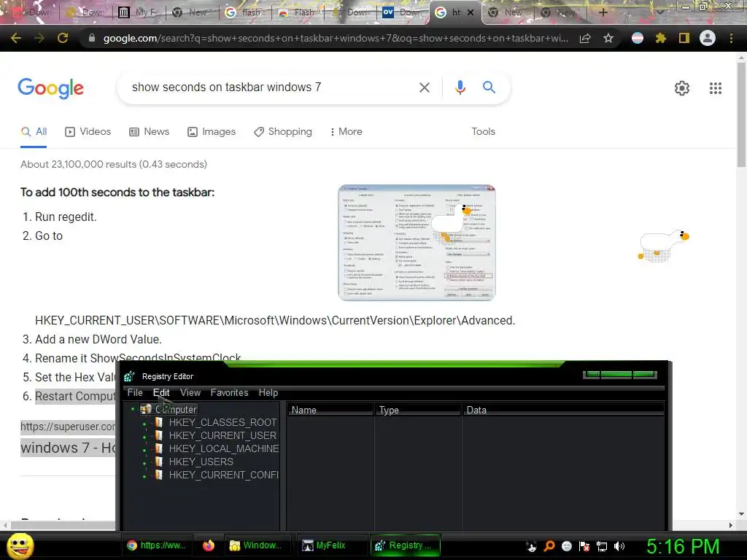Switch to the 'flash' Google tab
The height and width of the screenshot is (560, 747).
point(245,12)
